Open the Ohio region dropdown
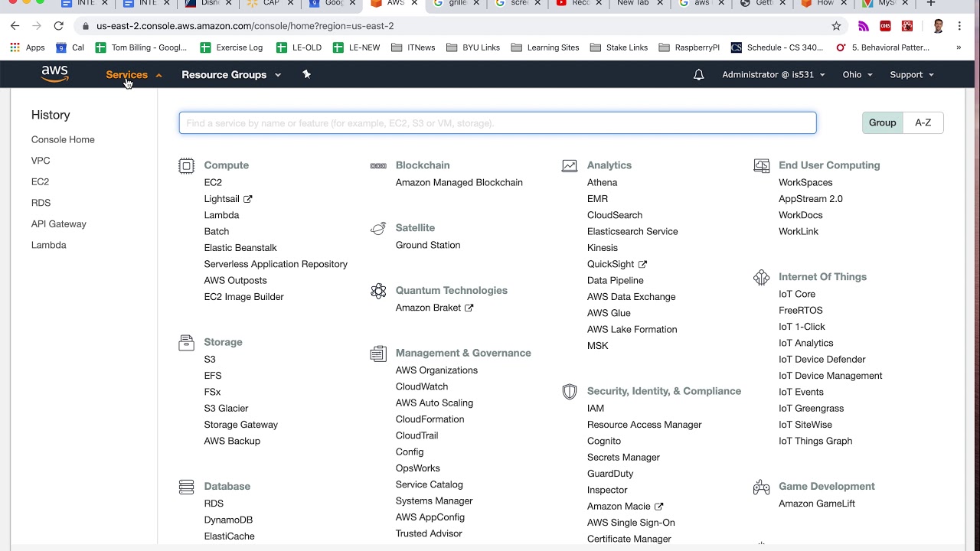 [x=857, y=74]
